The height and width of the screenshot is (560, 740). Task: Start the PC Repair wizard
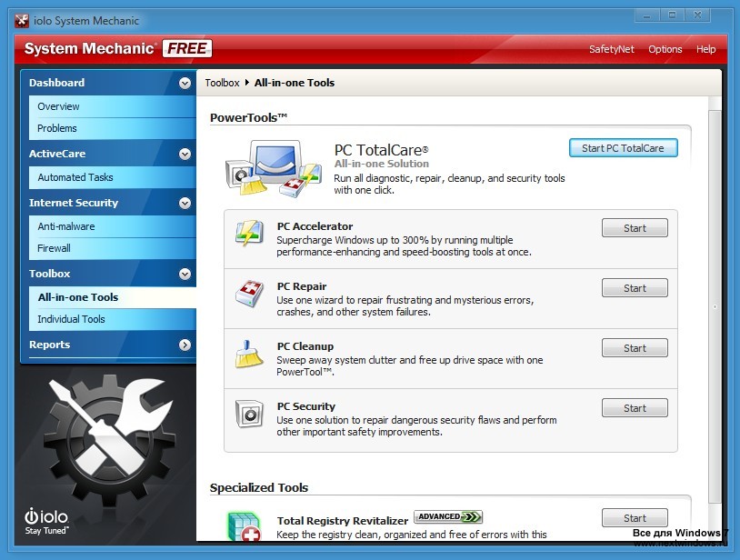pos(635,288)
